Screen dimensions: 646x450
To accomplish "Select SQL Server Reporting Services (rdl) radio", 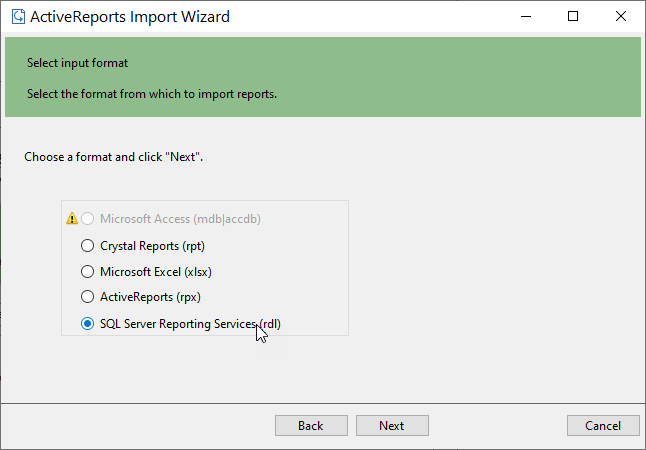I will [x=87, y=323].
